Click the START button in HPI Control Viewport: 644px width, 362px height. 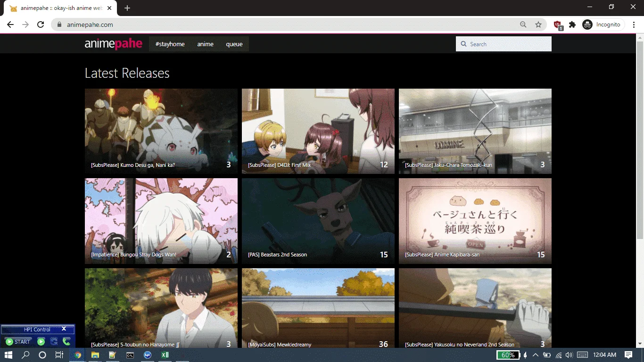(x=18, y=342)
